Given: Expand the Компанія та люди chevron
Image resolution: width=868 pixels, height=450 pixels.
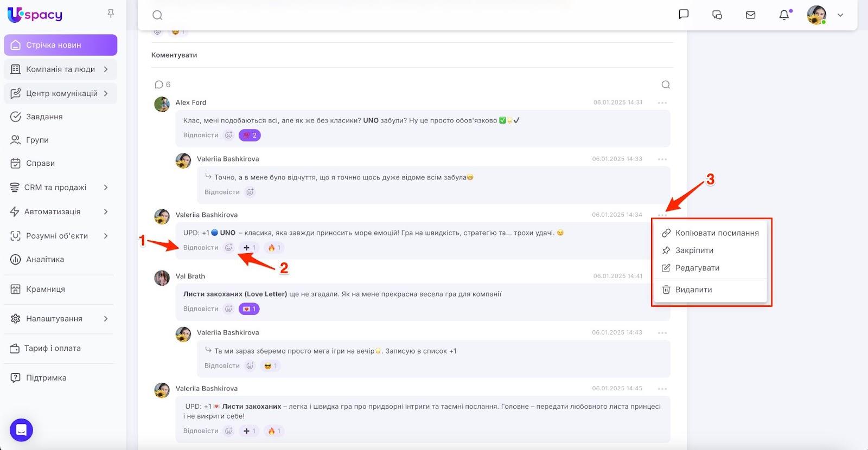Looking at the screenshot, I should (x=106, y=69).
